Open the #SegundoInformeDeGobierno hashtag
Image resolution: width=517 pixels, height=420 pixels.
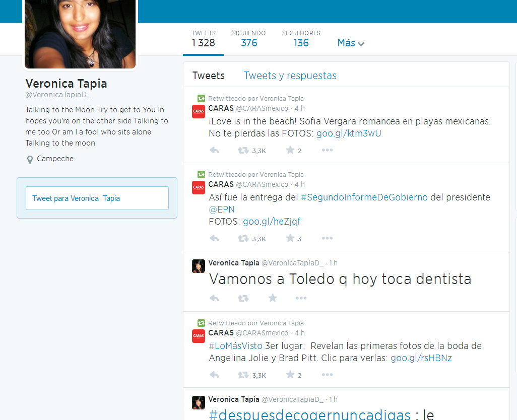[364, 197]
